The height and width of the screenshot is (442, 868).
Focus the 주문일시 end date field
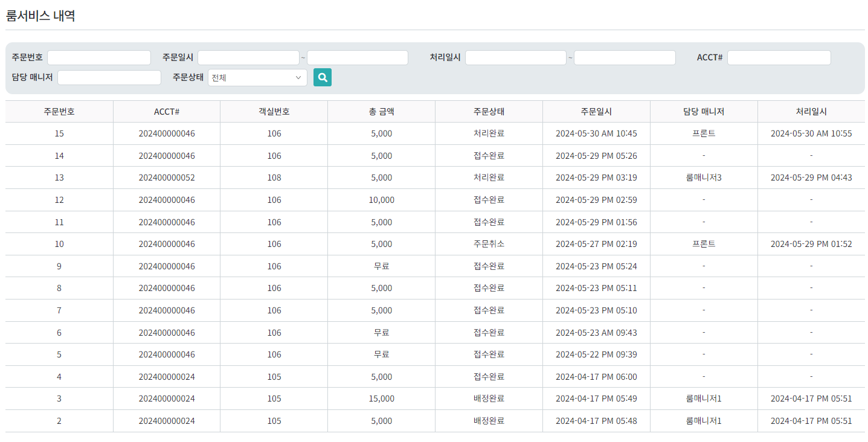(358, 57)
